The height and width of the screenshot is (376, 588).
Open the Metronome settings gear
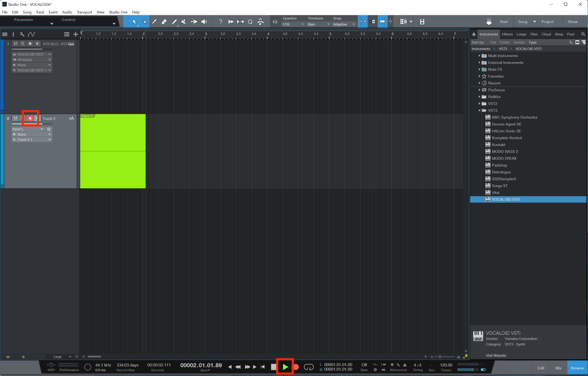pos(375,369)
